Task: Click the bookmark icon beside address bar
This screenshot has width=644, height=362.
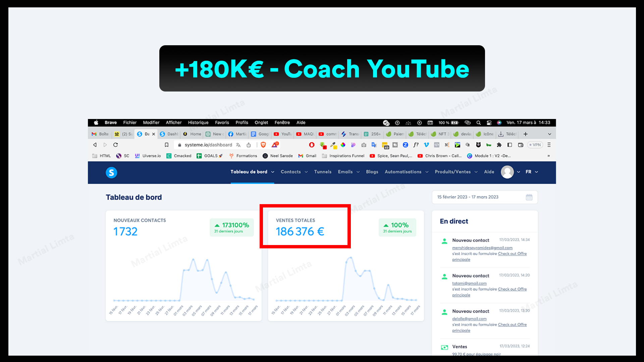Action: [166, 145]
